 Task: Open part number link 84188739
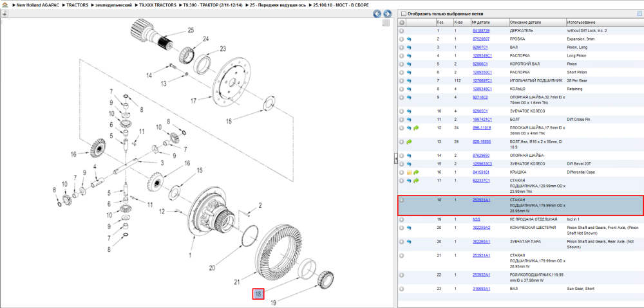pyautogui.click(x=480, y=31)
